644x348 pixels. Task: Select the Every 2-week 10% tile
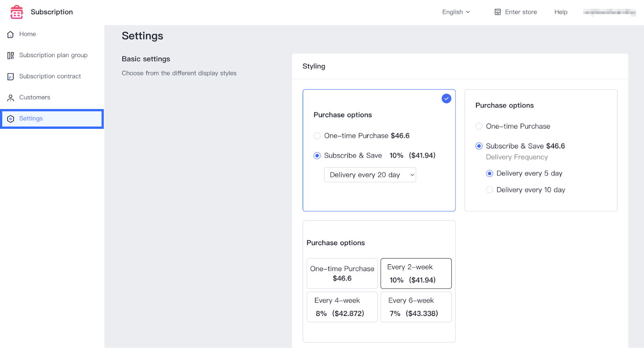416,274
